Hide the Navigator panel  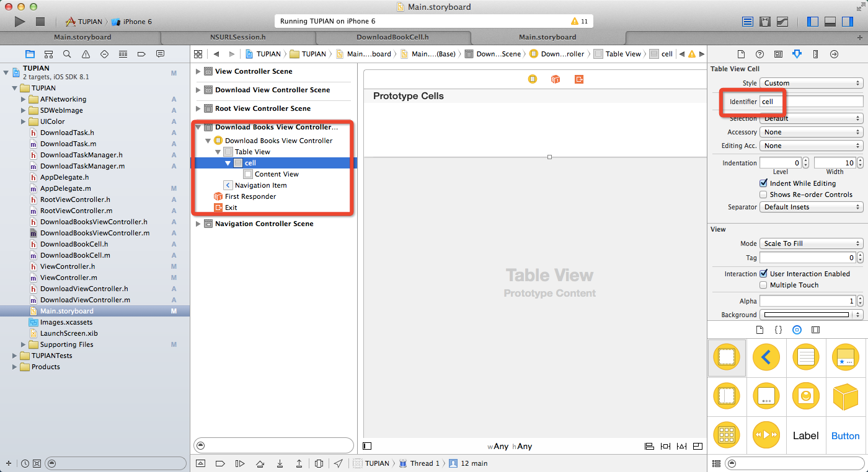click(813, 22)
